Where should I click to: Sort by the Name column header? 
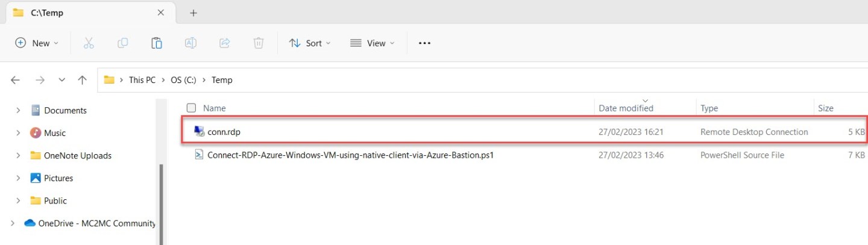click(215, 108)
